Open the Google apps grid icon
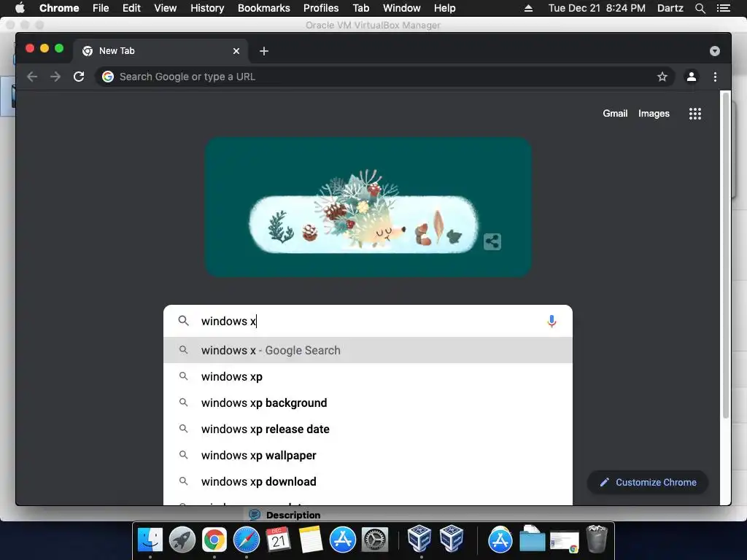The height and width of the screenshot is (560, 747). tap(695, 113)
